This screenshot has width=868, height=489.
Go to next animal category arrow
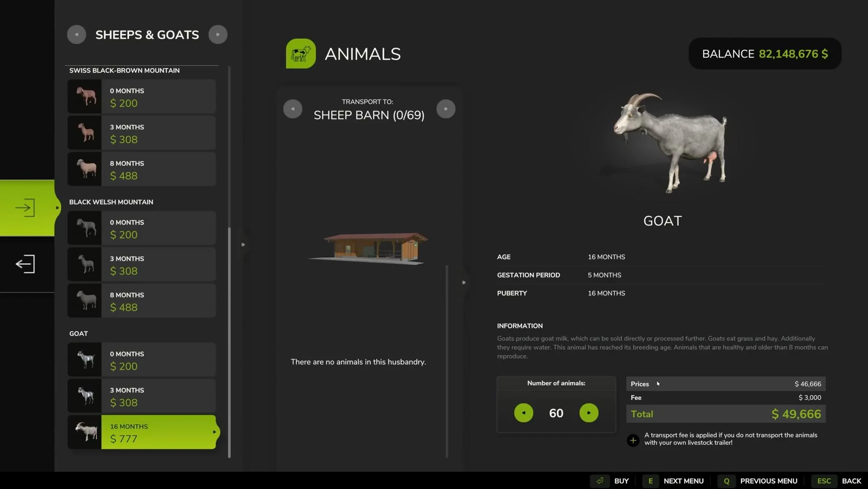click(x=218, y=34)
